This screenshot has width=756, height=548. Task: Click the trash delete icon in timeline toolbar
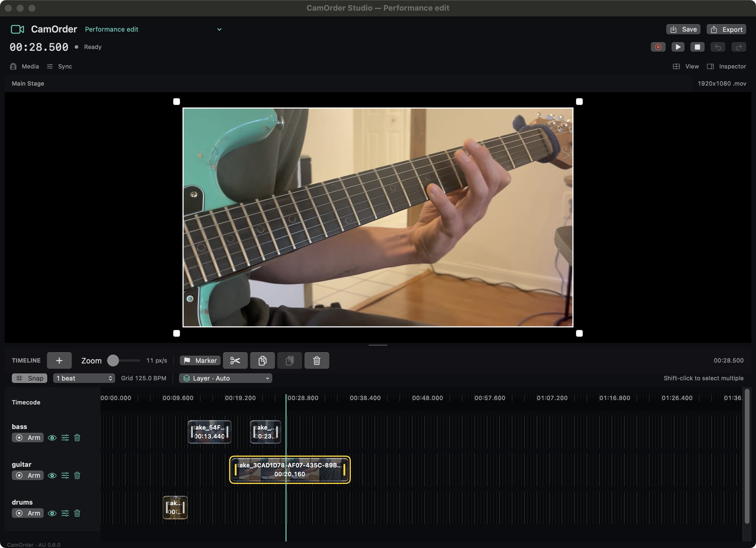[x=317, y=360]
